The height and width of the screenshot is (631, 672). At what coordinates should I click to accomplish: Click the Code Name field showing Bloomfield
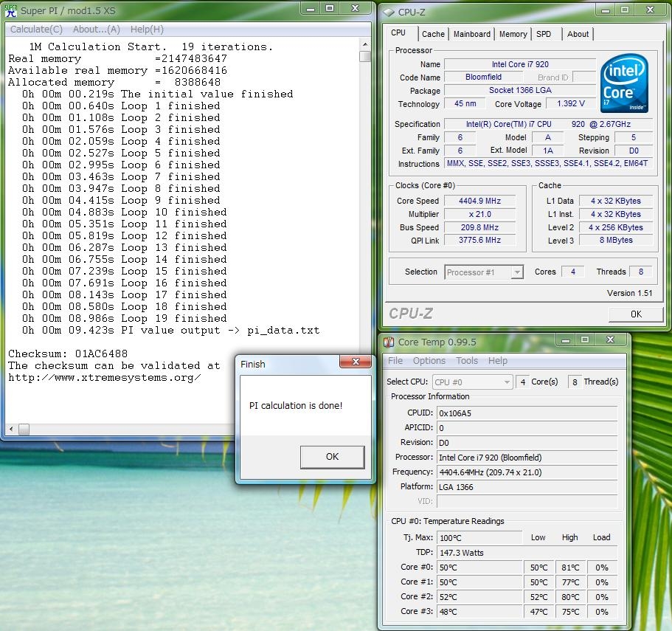tap(483, 77)
